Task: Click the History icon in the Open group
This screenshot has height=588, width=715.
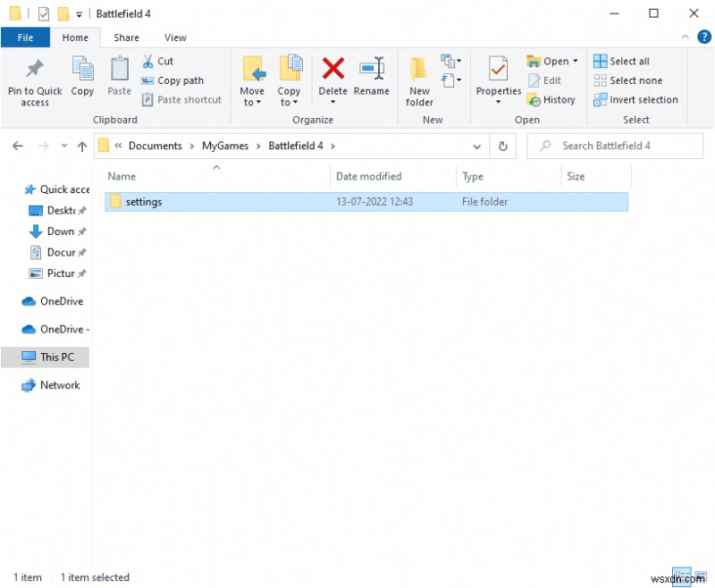Action: pyautogui.click(x=551, y=100)
